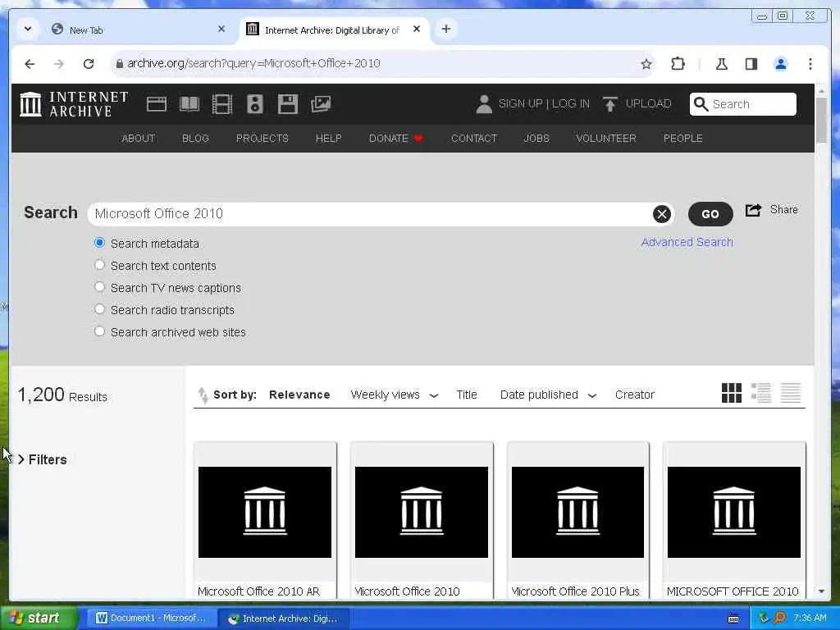Open Chrome three-dot menu
Viewport: 840px width, 630px height.
point(810,64)
